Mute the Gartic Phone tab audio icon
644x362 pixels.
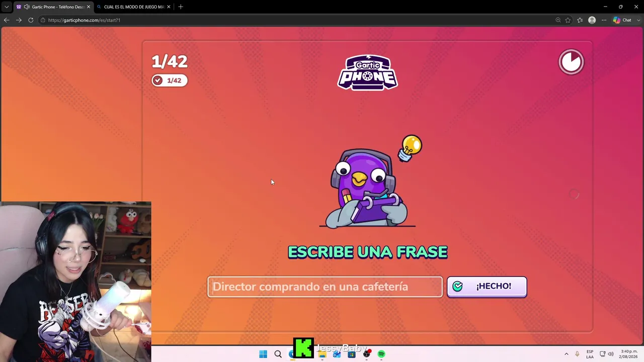27,7
